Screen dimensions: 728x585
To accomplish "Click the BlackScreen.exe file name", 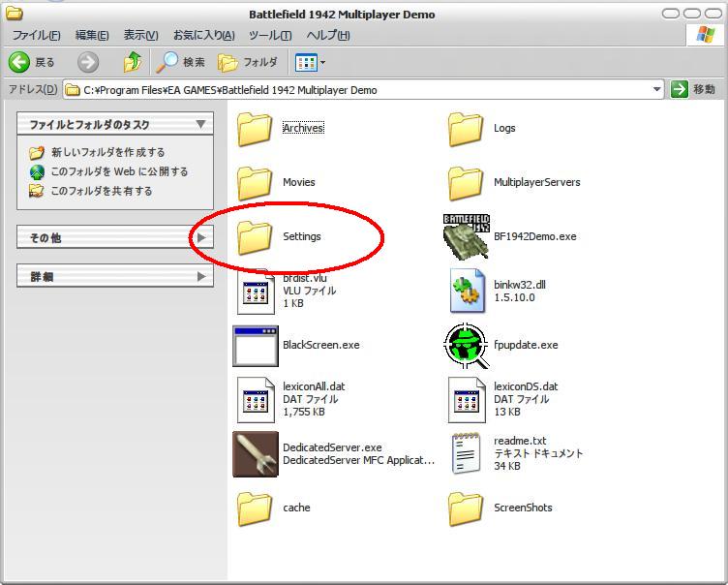I will tap(321, 345).
